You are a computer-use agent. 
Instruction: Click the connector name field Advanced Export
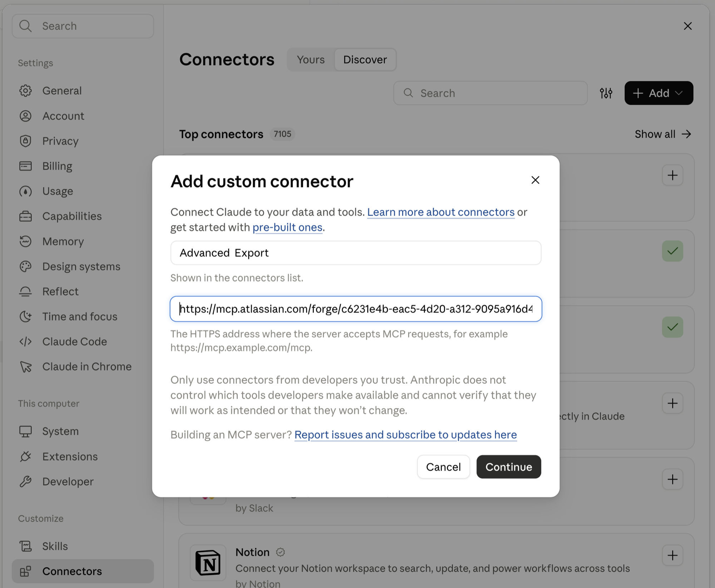point(356,253)
